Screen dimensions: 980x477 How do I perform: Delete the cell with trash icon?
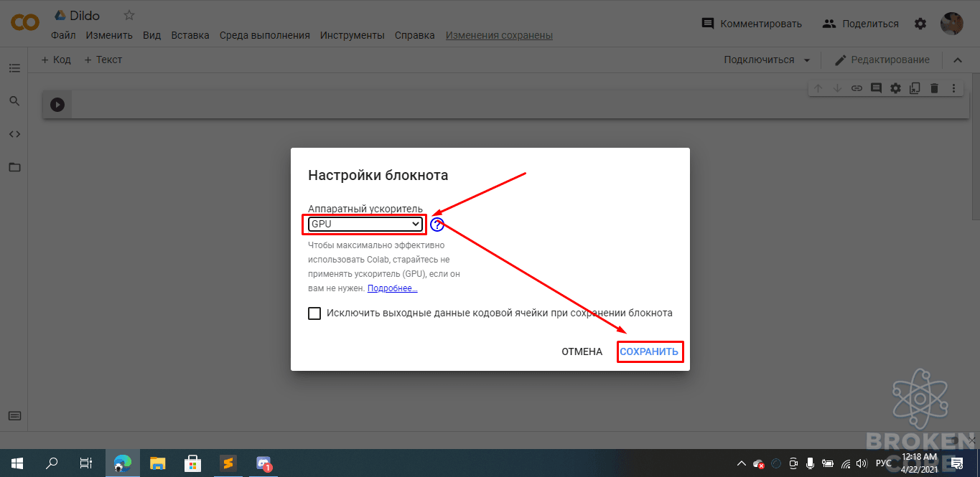[934, 88]
